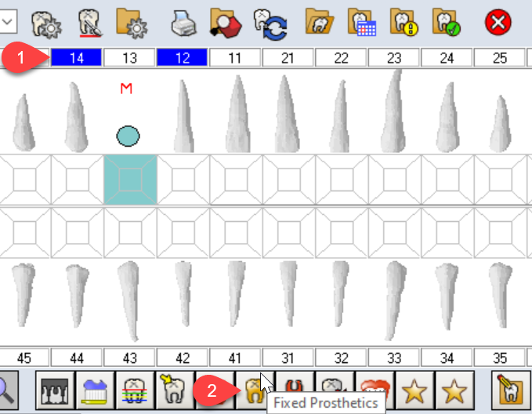The image size is (532, 414).
Task: Click center surface square of tooth 22 box
Action: pyautogui.click(x=342, y=180)
